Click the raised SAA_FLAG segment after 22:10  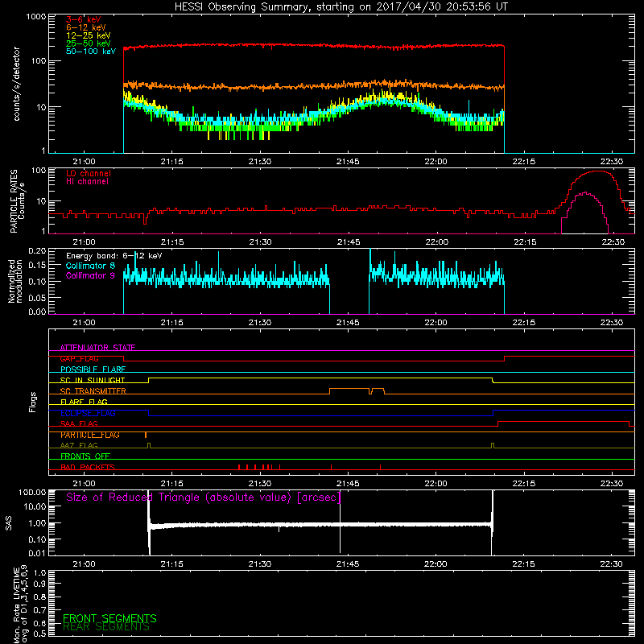[x=563, y=421]
